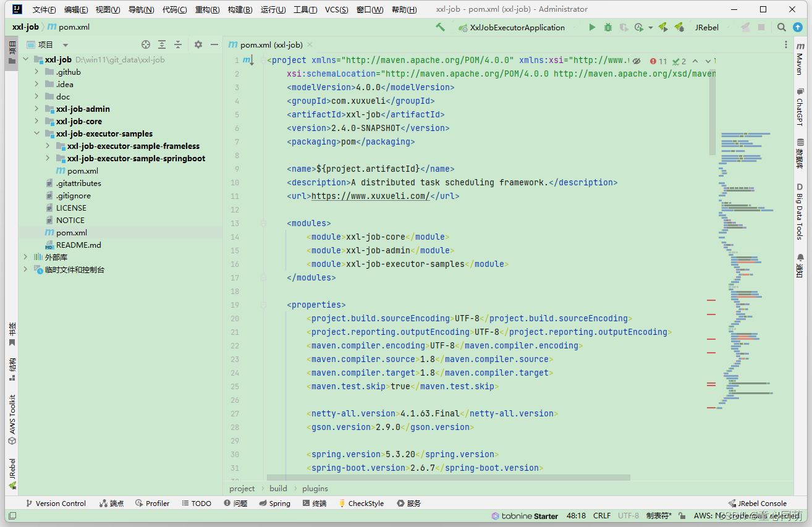This screenshot has height=527, width=812.
Task: Open the Navigate menu
Action: click(x=141, y=9)
